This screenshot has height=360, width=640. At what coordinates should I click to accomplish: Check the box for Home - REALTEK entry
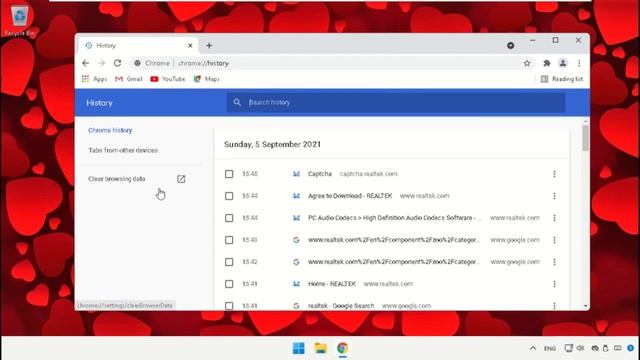[x=229, y=284]
